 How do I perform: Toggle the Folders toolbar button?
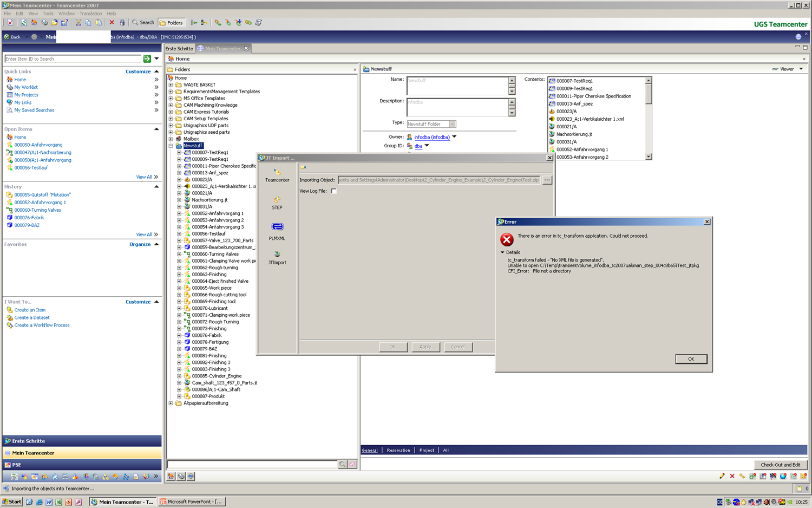(171, 23)
